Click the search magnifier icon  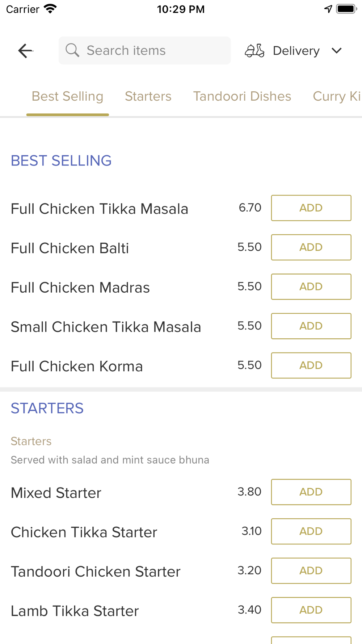pos(72,50)
